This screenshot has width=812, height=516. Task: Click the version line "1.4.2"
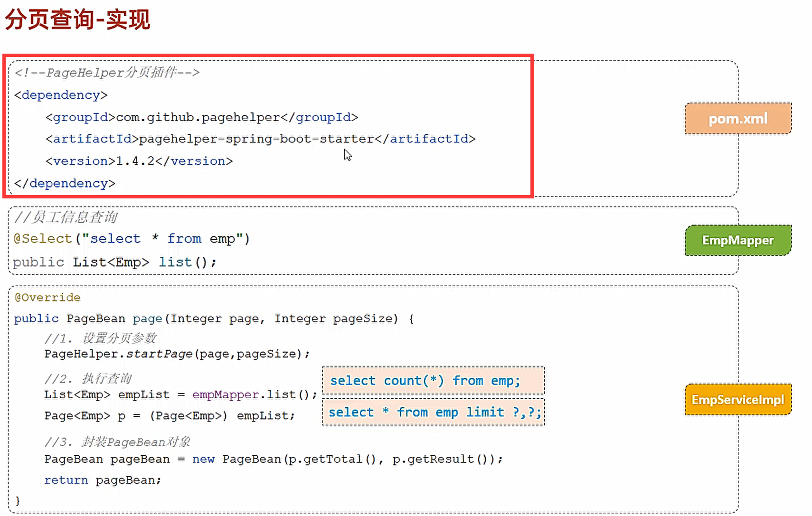pos(139,161)
